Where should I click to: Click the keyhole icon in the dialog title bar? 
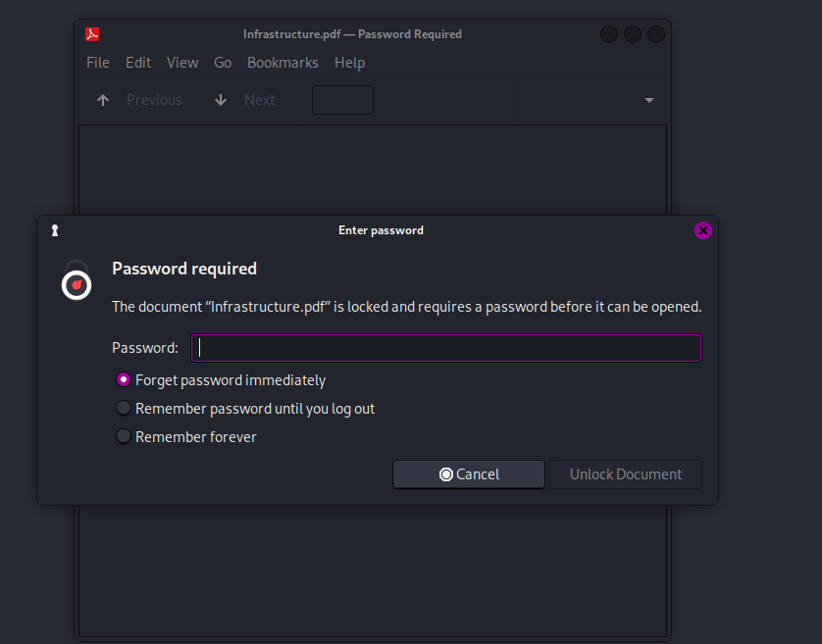(55, 230)
